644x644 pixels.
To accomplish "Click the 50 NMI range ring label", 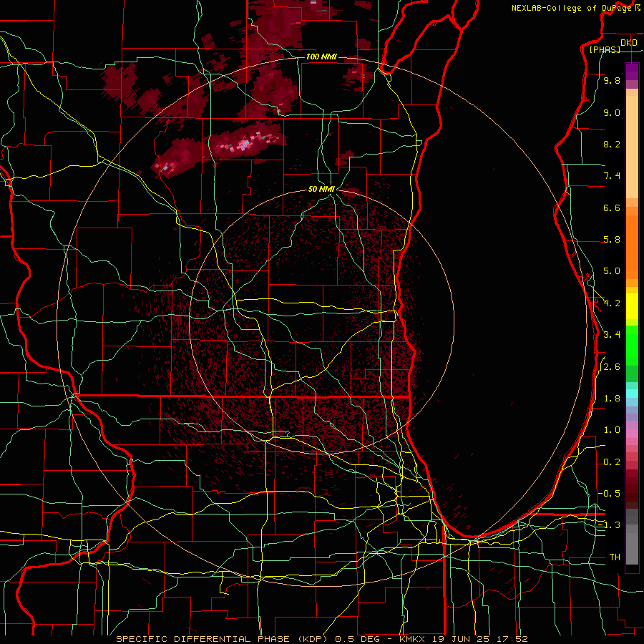I will click(x=321, y=189).
